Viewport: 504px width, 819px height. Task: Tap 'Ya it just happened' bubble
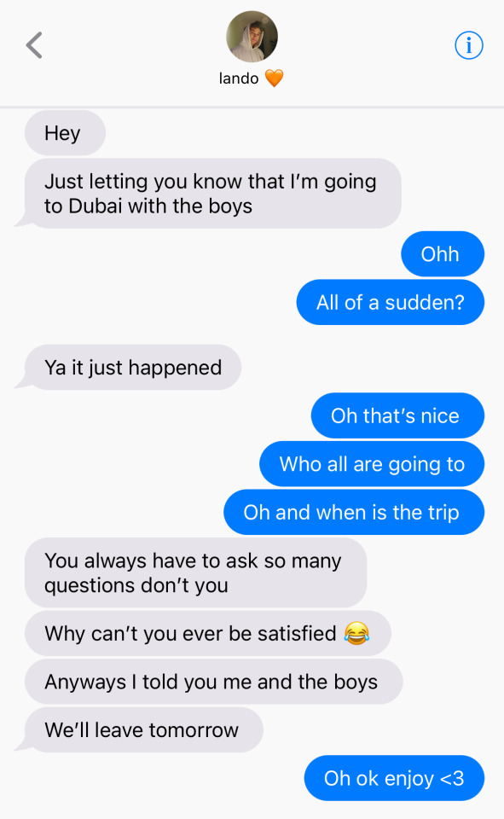133,367
